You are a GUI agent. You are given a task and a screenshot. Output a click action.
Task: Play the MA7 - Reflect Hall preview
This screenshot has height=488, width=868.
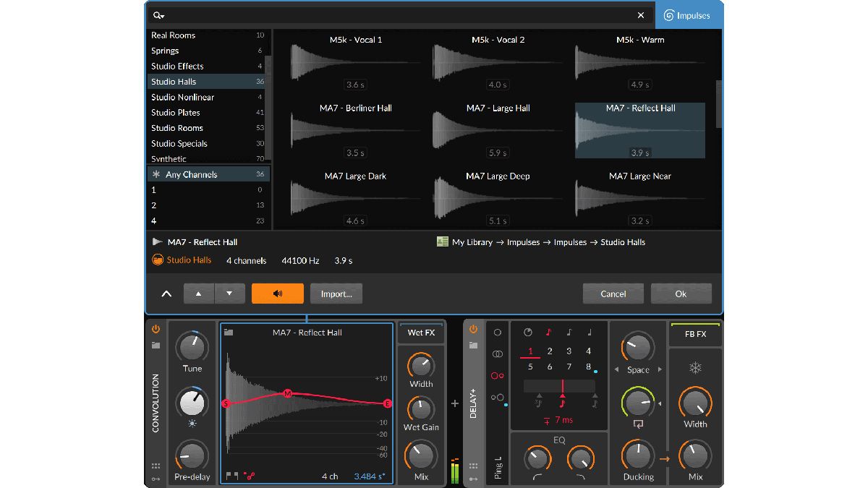pyautogui.click(x=157, y=242)
